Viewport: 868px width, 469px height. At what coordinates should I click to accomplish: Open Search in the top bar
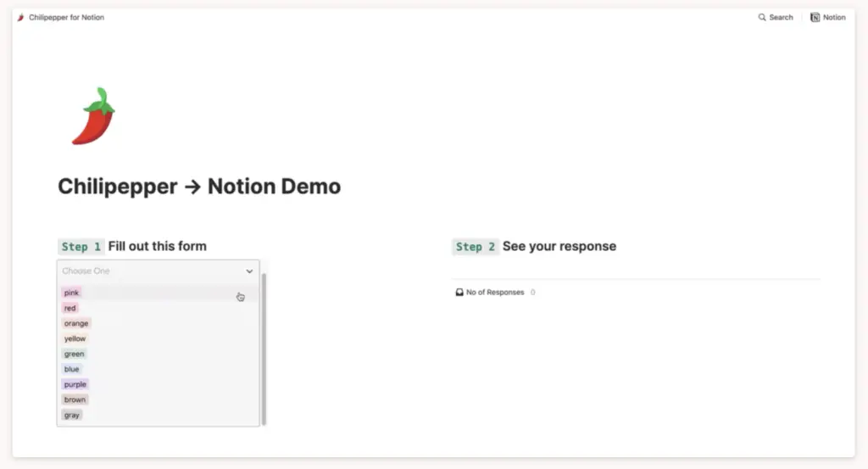click(x=776, y=18)
